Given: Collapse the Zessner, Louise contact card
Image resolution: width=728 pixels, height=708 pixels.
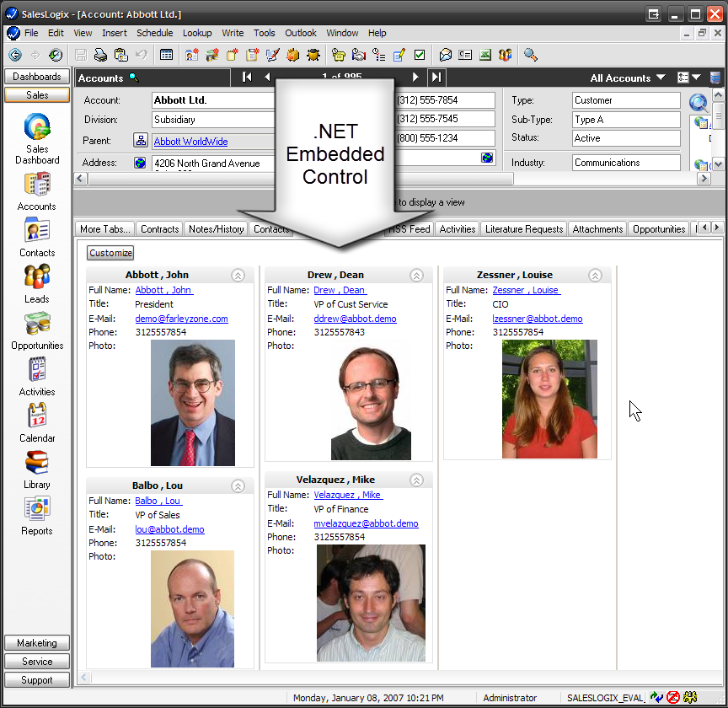Looking at the screenshot, I should 595,276.
